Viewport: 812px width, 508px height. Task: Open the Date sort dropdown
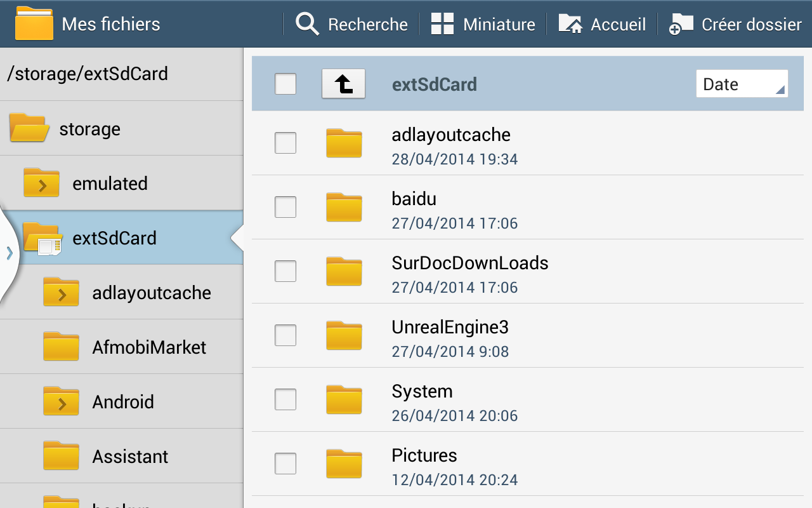[742, 84]
